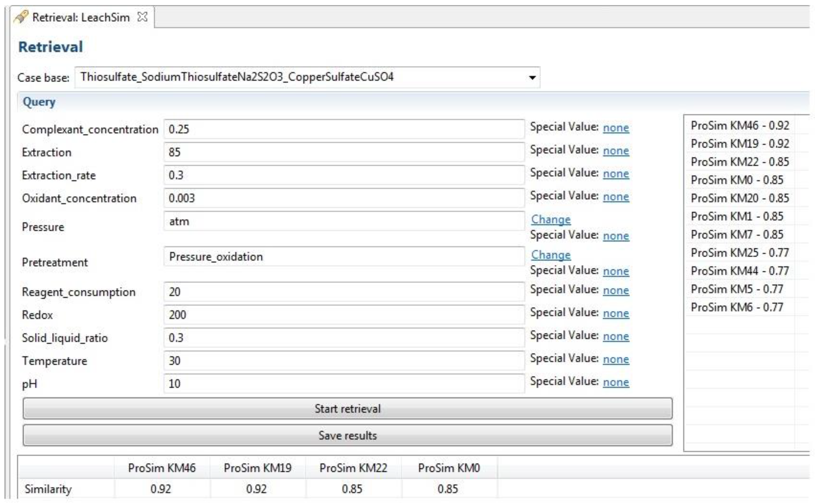Click the ProSim KM22 column header
The image size is (815, 504).
pyautogui.click(x=353, y=468)
